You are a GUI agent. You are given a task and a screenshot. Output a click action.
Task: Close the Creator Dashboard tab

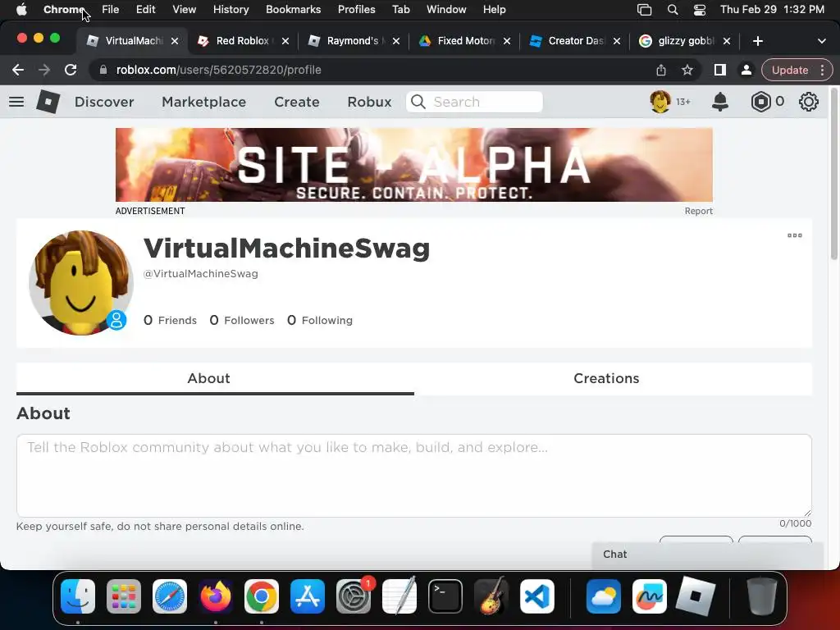[617, 41]
